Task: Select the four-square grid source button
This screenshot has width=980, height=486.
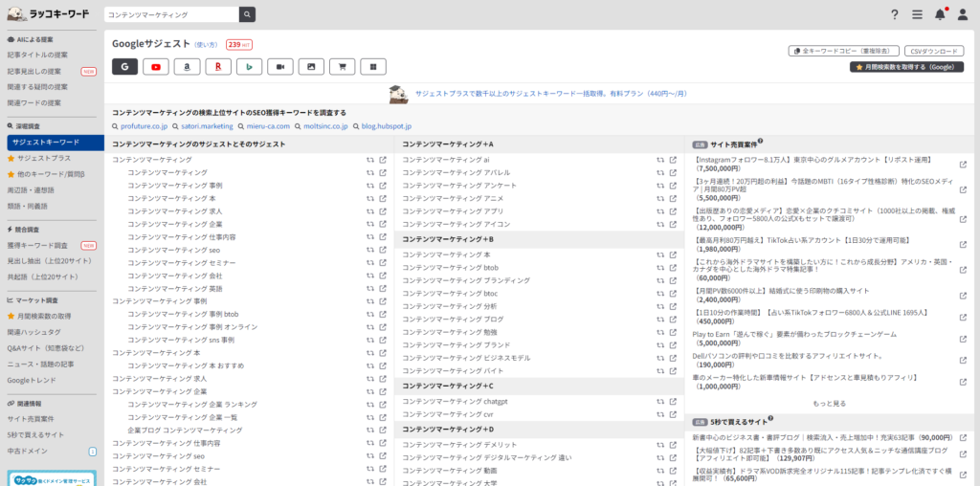Action: click(373, 66)
